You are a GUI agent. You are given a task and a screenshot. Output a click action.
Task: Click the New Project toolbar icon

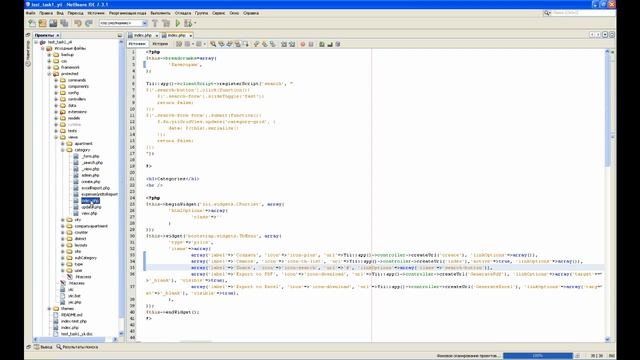pyautogui.click(x=42, y=23)
